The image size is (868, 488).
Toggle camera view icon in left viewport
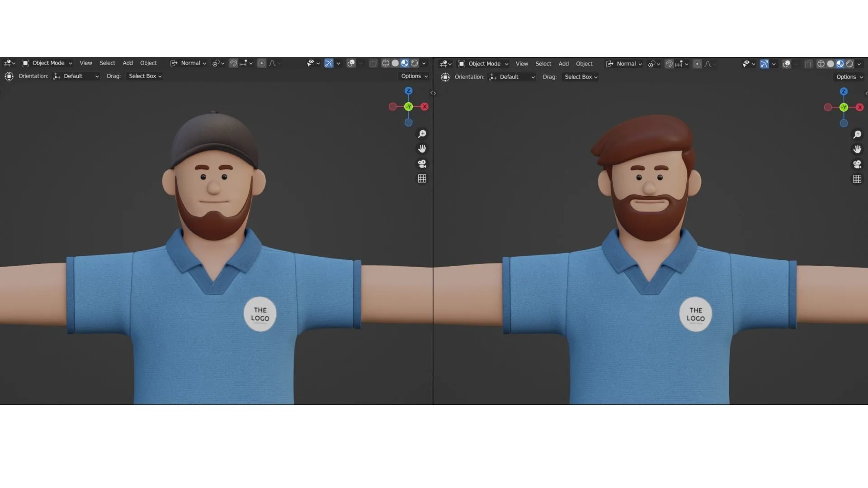[x=422, y=164]
